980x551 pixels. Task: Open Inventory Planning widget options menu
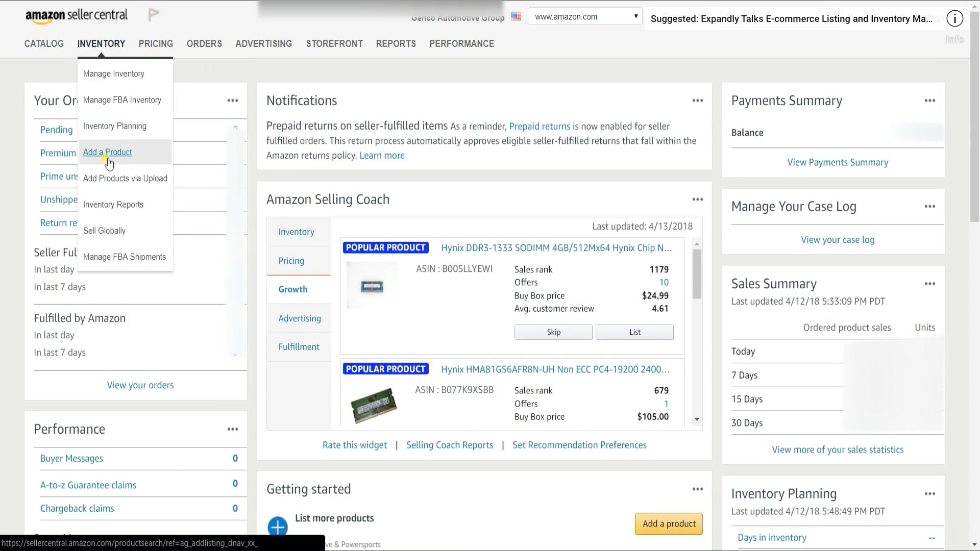tap(930, 494)
